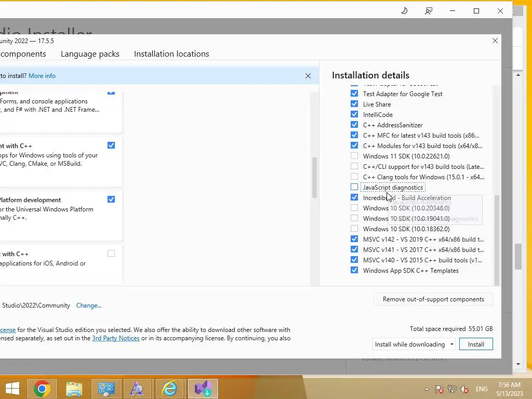Click the muted volume tray icon
This screenshot has height=399, width=532.
(x=464, y=389)
